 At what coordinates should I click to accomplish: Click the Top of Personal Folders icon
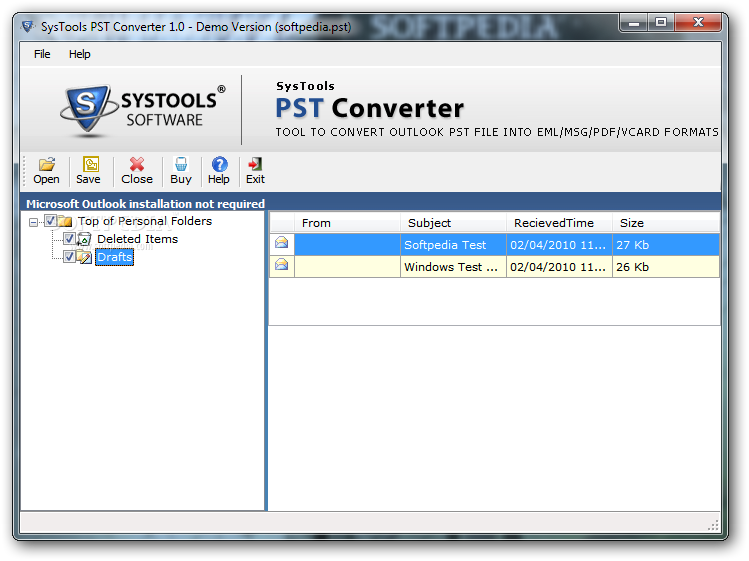pos(65,221)
